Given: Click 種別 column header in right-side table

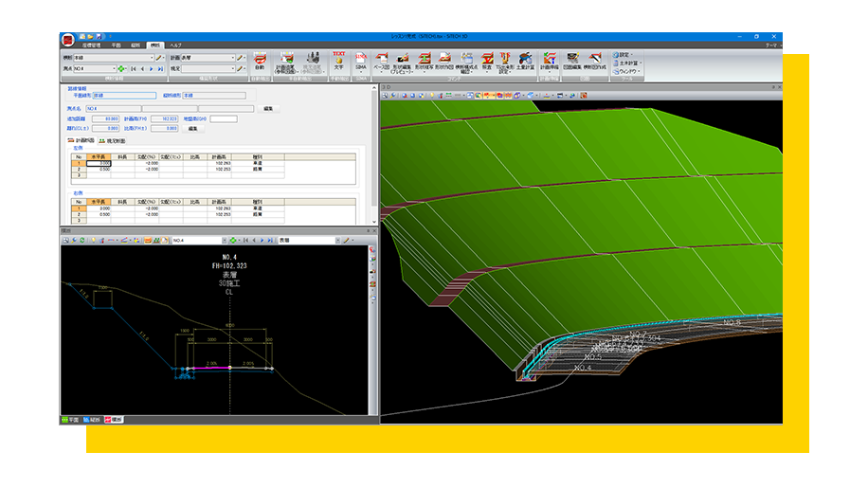Looking at the screenshot, I should (x=258, y=202).
